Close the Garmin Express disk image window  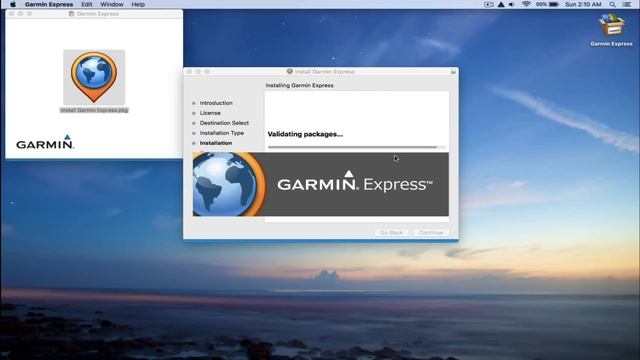tap(11, 13)
